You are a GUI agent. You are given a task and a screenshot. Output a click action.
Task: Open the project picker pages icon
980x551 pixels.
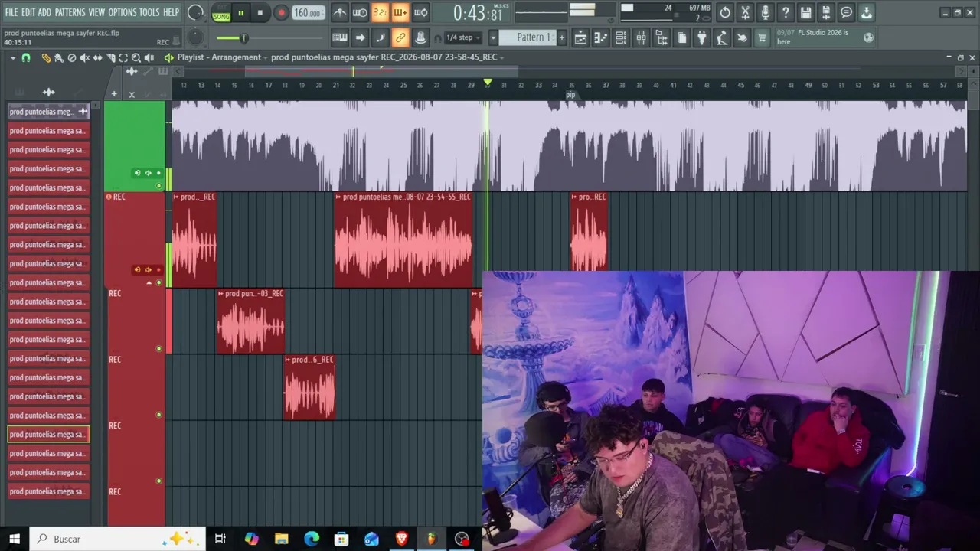point(681,37)
